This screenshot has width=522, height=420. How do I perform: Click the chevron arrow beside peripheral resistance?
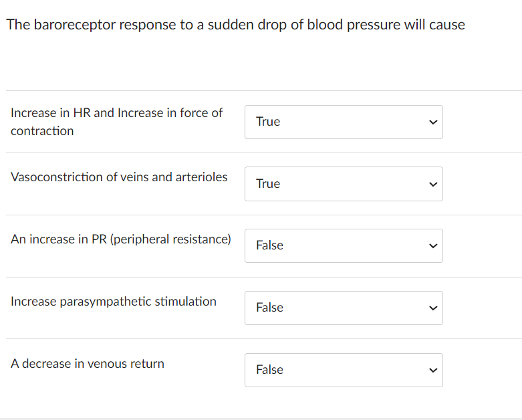click(x=432, y=245)
